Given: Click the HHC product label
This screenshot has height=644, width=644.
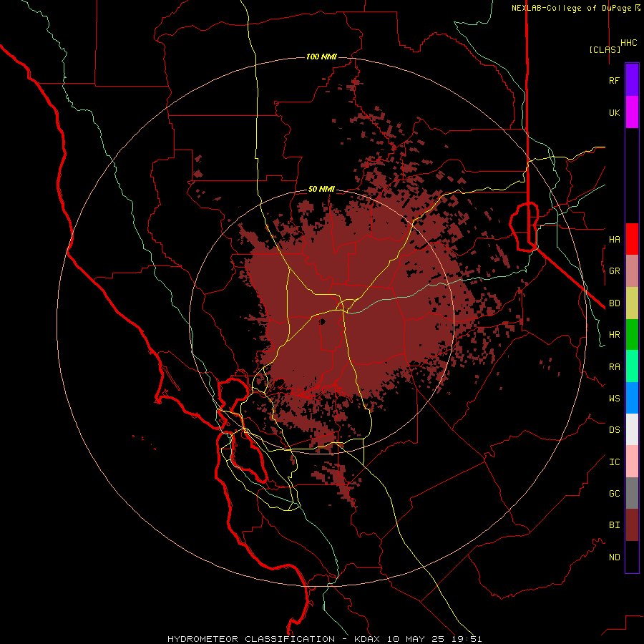Looking at the screenshot, I should 628,43.
